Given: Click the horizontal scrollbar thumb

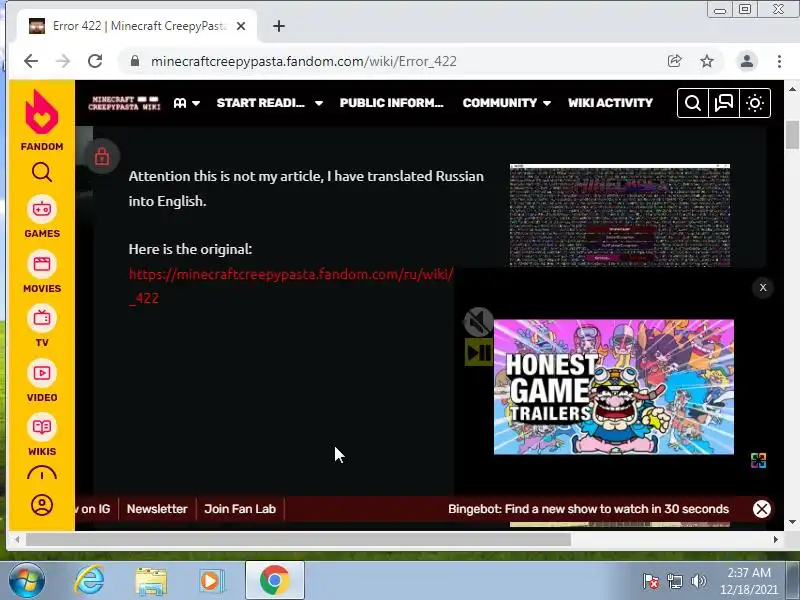Looking at the screenshot, I should pos(298,539).
